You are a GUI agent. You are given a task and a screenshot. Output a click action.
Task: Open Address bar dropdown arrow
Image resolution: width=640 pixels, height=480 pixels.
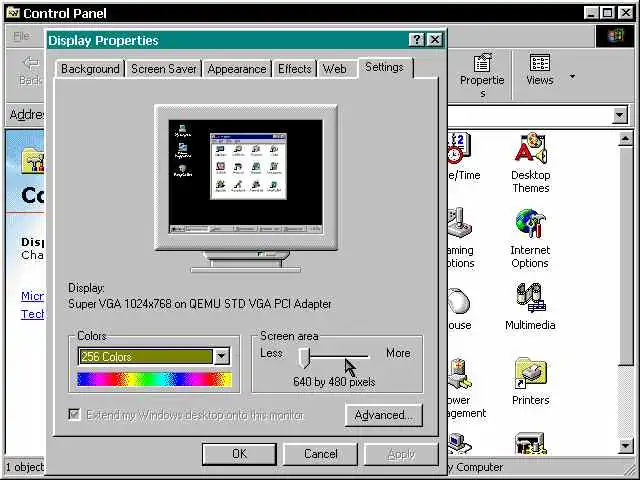point(620,115)
